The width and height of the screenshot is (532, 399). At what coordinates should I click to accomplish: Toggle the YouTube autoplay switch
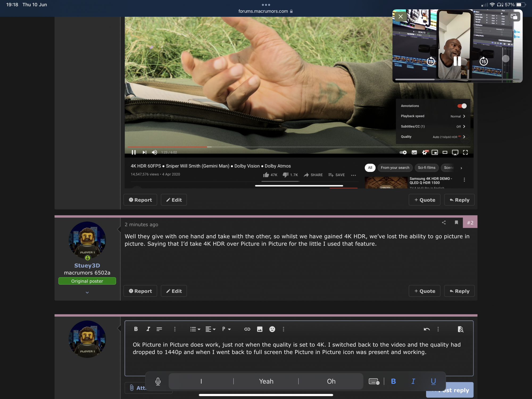point(403,152)
